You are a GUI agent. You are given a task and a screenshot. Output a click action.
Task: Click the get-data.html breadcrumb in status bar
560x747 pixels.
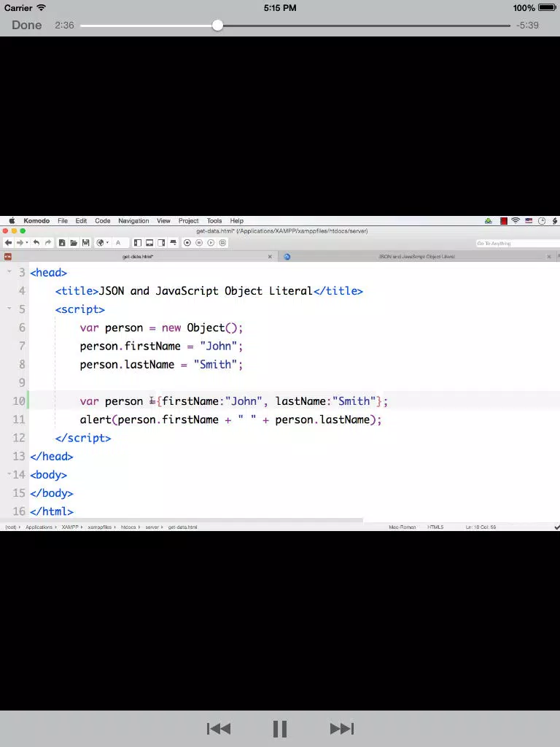(182, 527)
